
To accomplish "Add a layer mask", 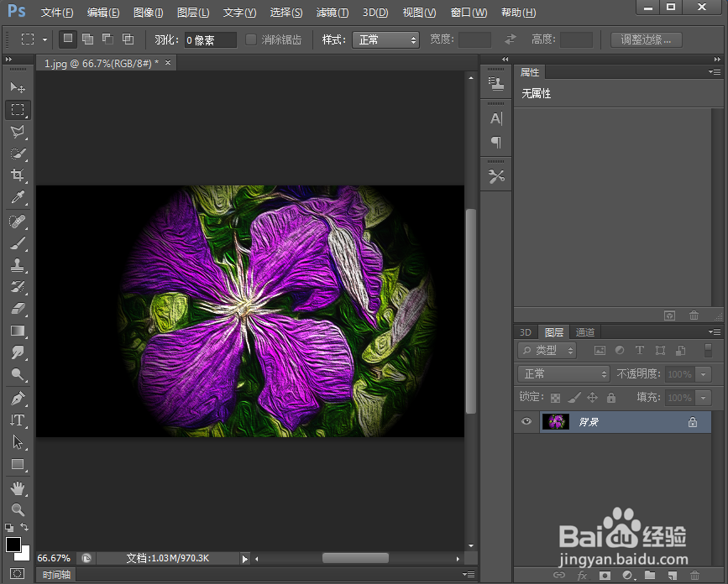I will click(605, 575).
